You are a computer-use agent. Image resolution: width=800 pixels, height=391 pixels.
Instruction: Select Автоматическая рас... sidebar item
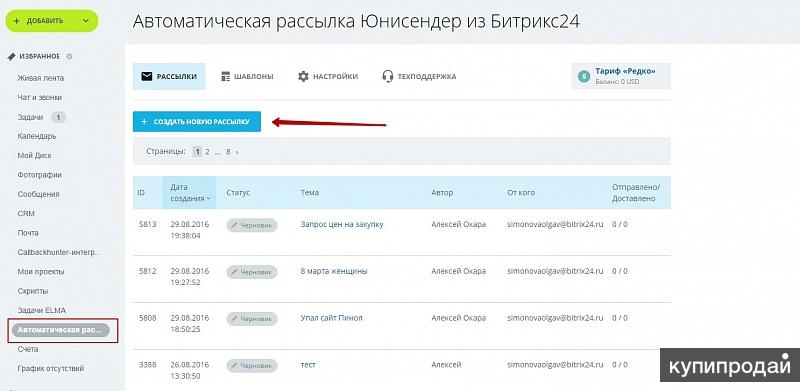coord(61,330)
